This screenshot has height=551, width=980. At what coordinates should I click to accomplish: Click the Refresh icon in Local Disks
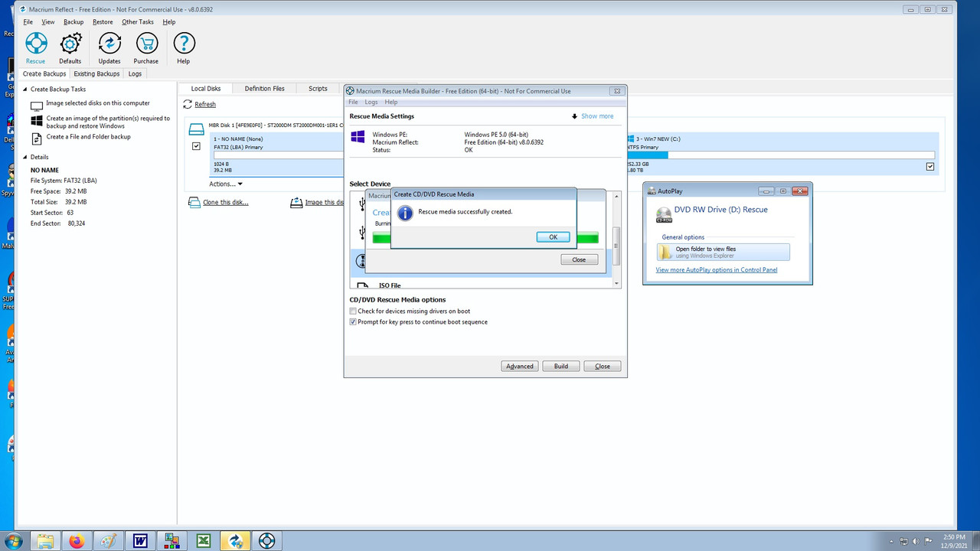click(188, 104)
